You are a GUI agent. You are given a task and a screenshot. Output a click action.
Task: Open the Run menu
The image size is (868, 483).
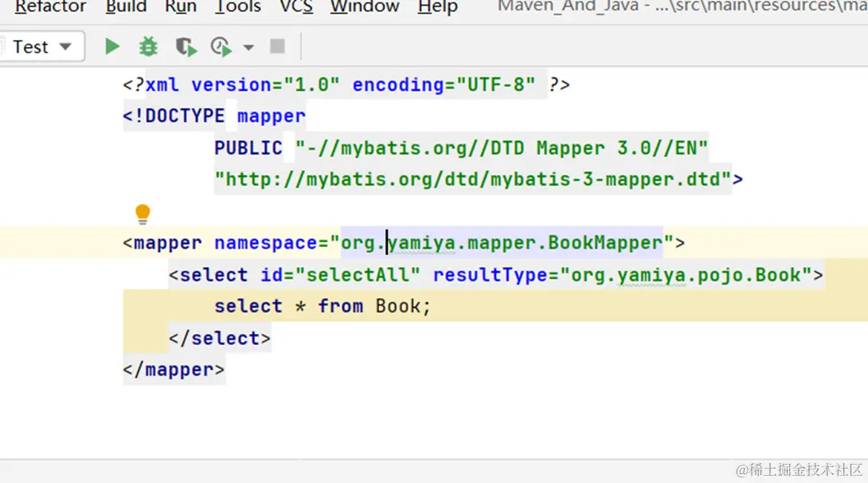[x=181, y=6]
